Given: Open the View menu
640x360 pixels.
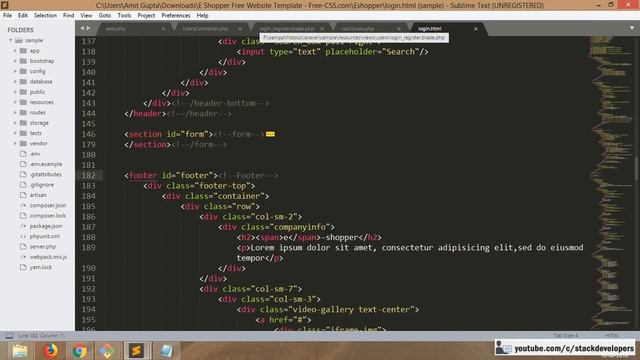Looking at the screenshot, I should tap(86, 16).
